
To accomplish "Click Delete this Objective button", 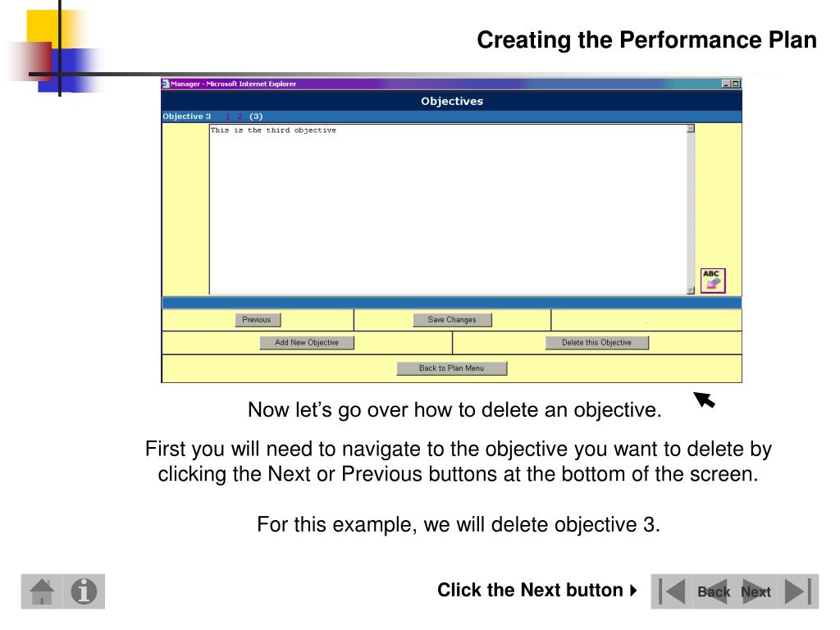I will coord(597,343).
